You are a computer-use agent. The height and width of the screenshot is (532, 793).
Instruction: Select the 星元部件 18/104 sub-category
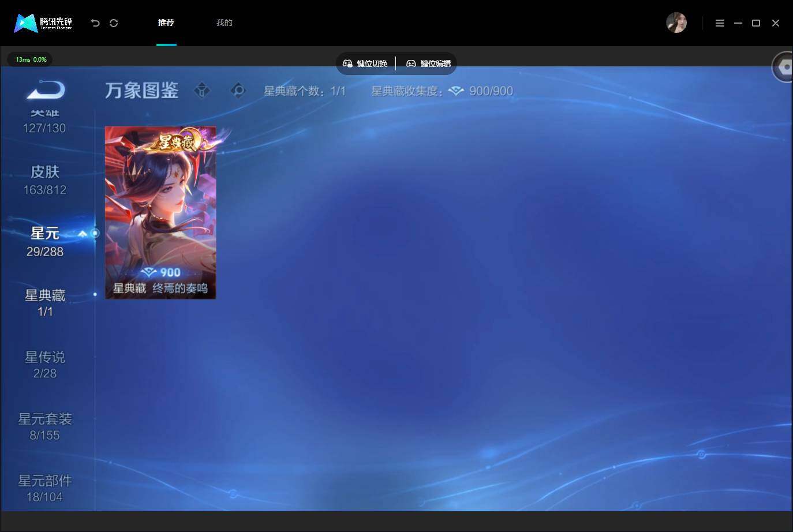pyautogui.click(x=45, y=488)
